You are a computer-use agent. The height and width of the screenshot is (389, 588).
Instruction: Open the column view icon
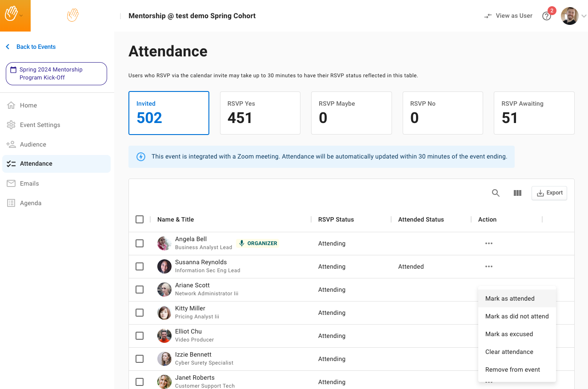coord(517,193)
